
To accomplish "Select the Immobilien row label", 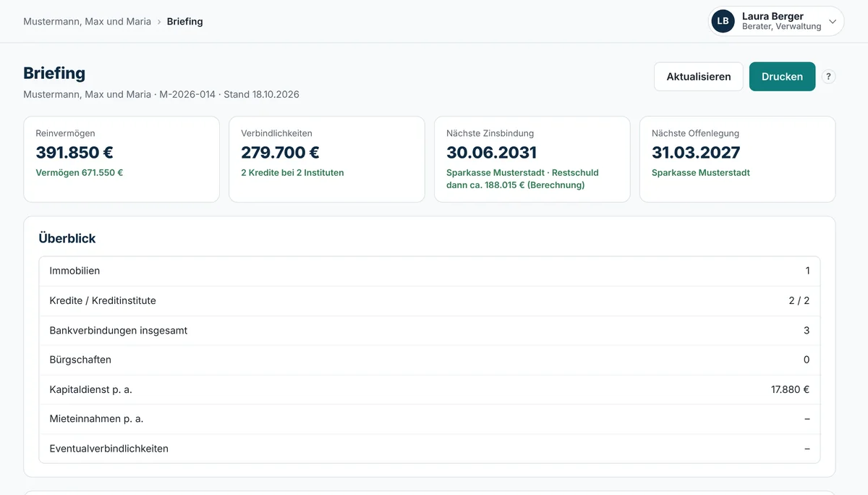I will pyautogui.click(x=75, y=271).
